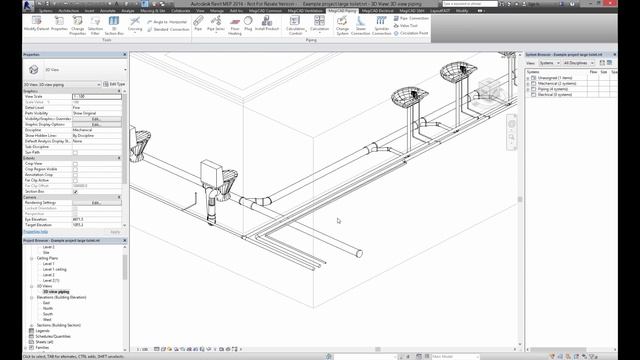Expand the Mechanical systems node

(x=528, y=83)
